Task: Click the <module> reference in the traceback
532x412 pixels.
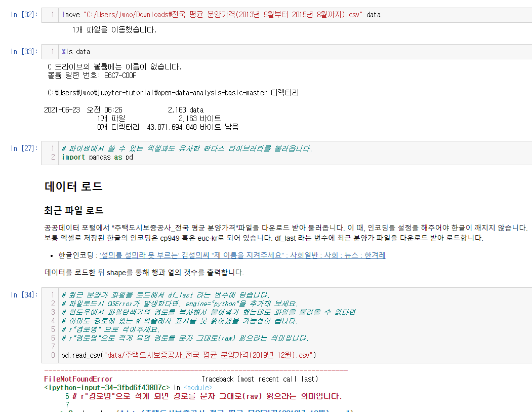Action: [x=198, y=388]
